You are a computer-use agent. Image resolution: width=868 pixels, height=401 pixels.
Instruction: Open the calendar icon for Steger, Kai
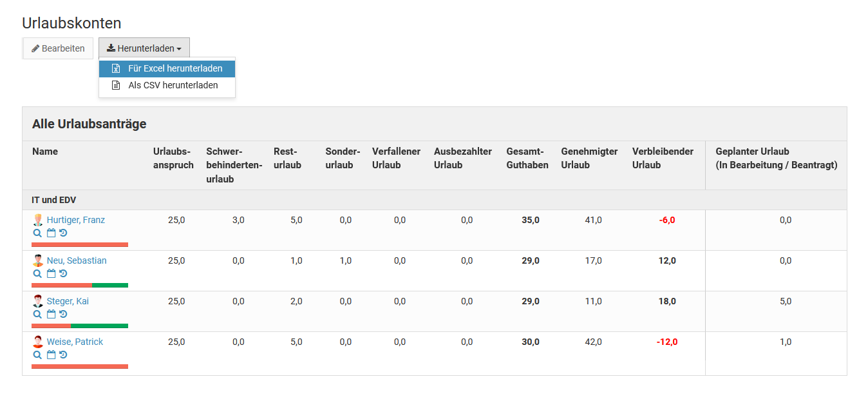coord(51,314)
